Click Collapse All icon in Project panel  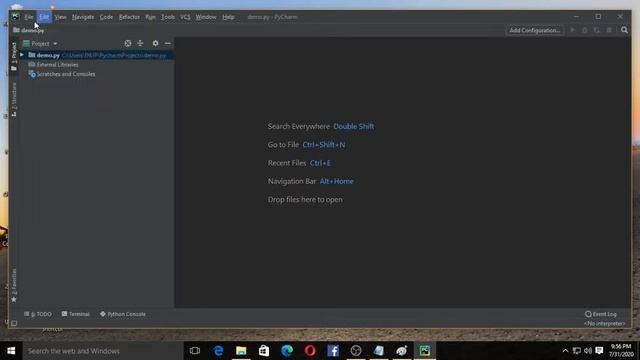140,43
